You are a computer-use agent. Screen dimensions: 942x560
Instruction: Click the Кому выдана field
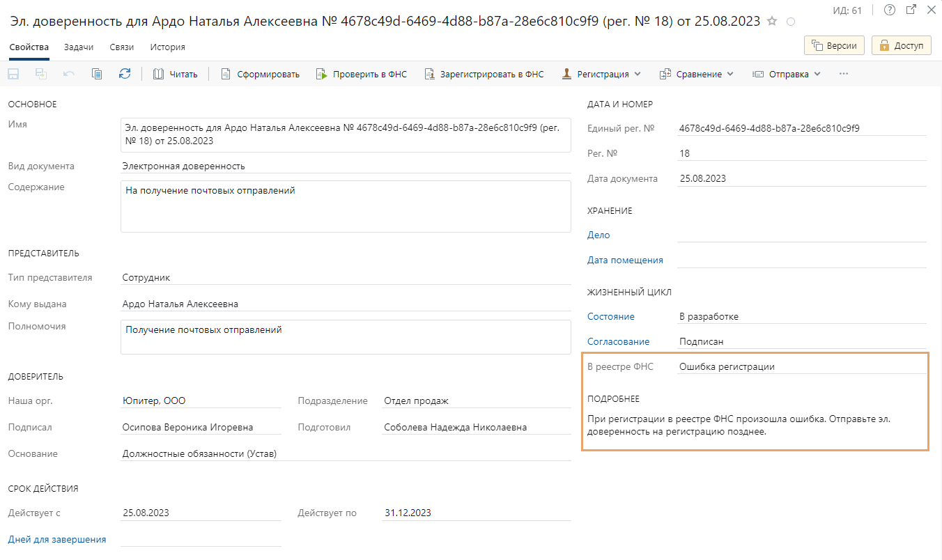pyautogui.click(x=346, y=304)
